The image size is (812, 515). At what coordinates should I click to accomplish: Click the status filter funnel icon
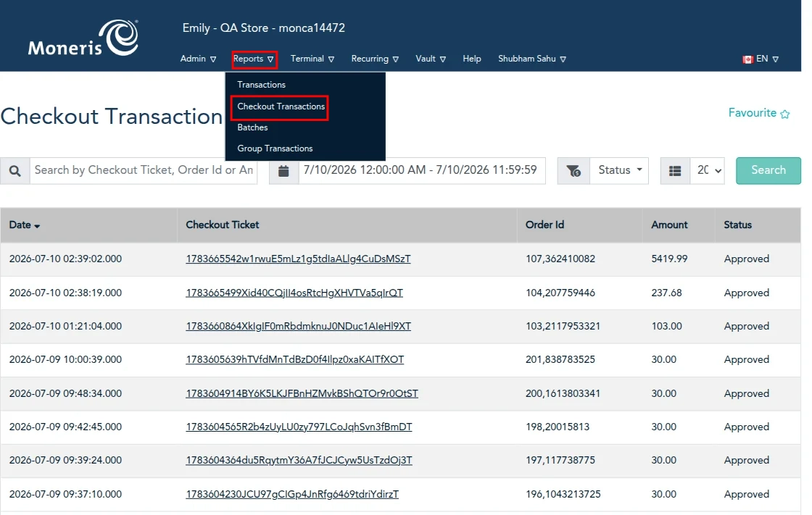coord(573,171)
